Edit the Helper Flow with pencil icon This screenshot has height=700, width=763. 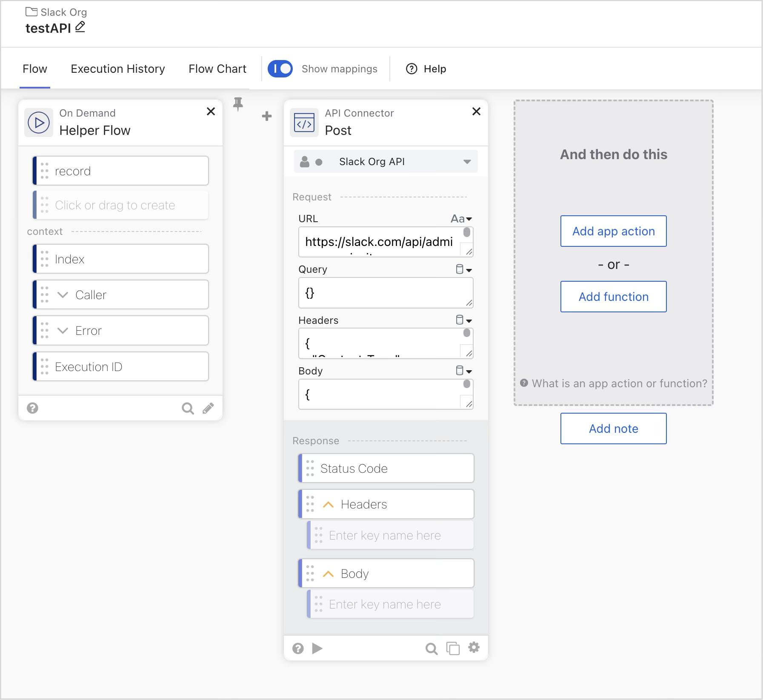(208, 408)
